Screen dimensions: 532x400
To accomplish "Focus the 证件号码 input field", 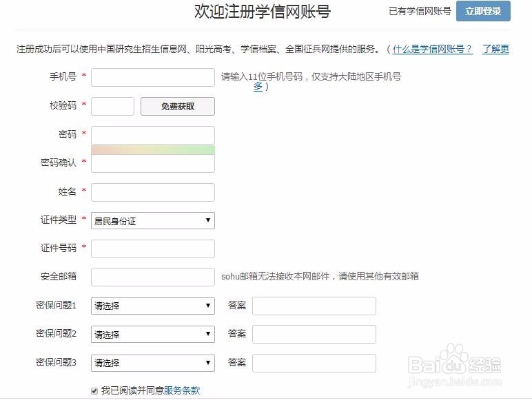I will click(153, 249).
